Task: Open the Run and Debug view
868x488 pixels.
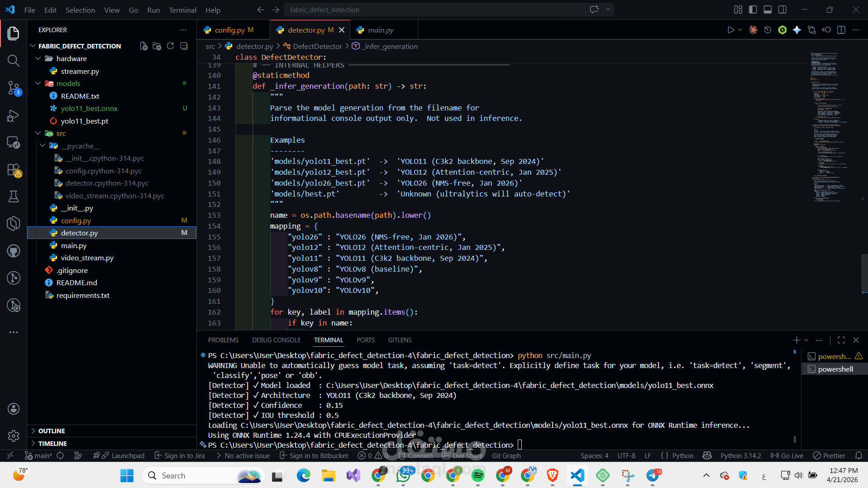Action: tap(13, 115)
